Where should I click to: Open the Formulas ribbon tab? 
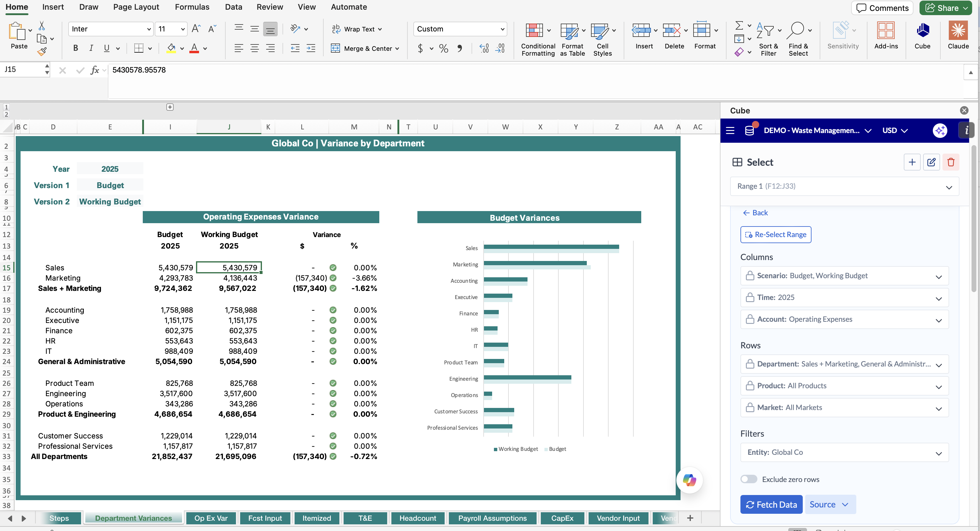point(192,7)
